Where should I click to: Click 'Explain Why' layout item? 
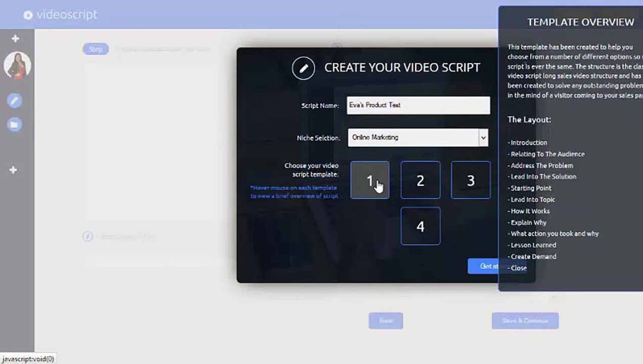point(527,222)
